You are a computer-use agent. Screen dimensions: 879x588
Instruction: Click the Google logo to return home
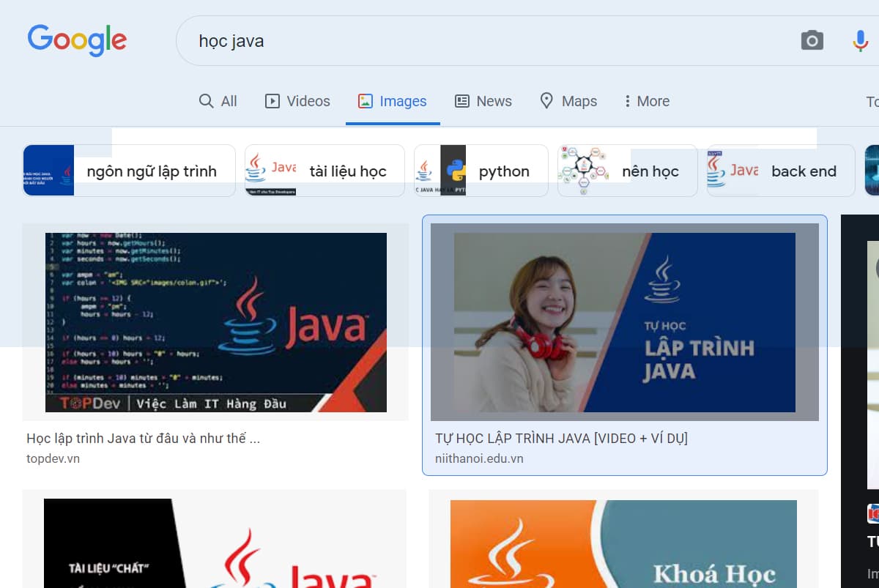[77, 40]
